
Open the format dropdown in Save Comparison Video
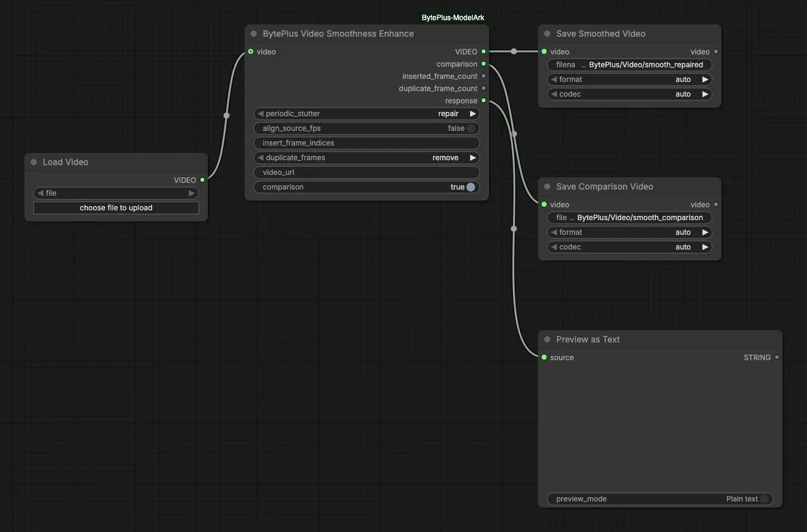click(630, 232)
